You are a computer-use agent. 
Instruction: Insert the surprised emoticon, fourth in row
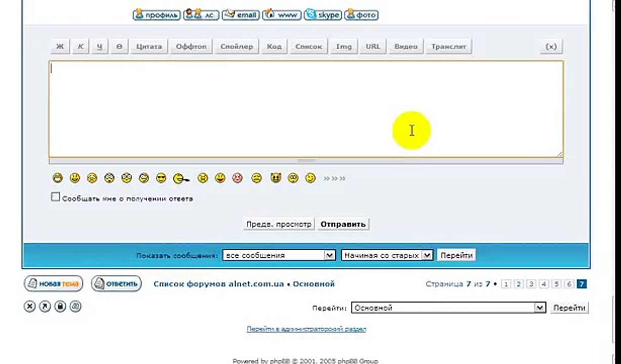109,178
